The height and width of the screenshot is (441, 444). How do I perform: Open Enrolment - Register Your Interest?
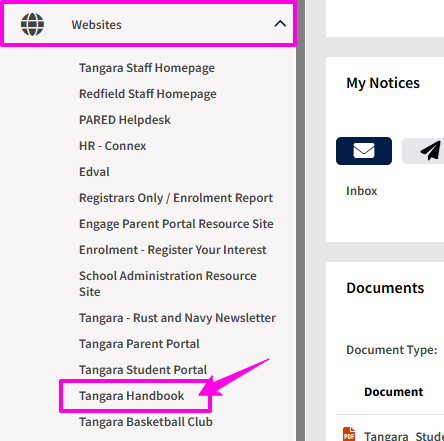pos(173,250)
